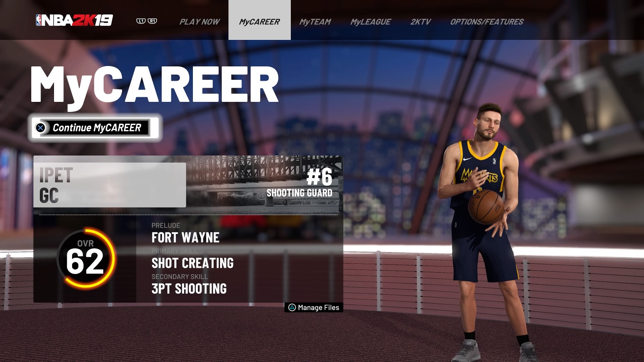The image size is (644, 362).
Task: Click the Fort Wayne prelude entry
Action: pos(185,237)
